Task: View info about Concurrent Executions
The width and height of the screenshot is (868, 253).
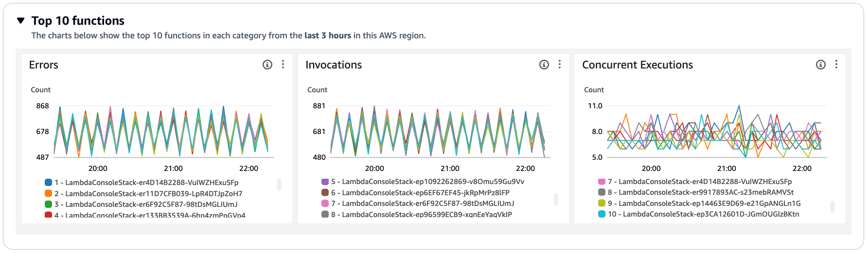Action: pos(821,65)
